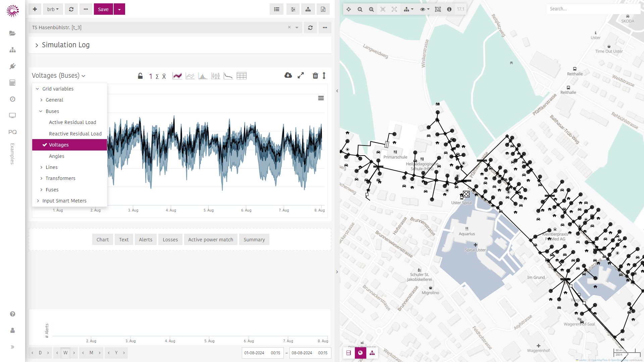Open the Save options dropdown arrow

coord(119,9)
